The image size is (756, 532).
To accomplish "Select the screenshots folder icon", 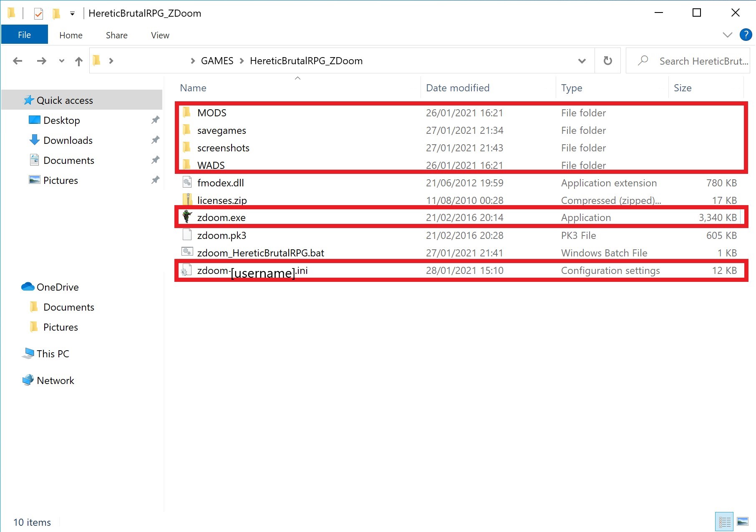I will [187, 148].
